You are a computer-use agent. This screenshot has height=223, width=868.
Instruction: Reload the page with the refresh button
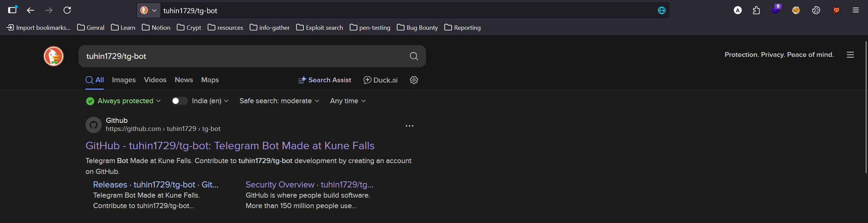click(x=67, y=10)
